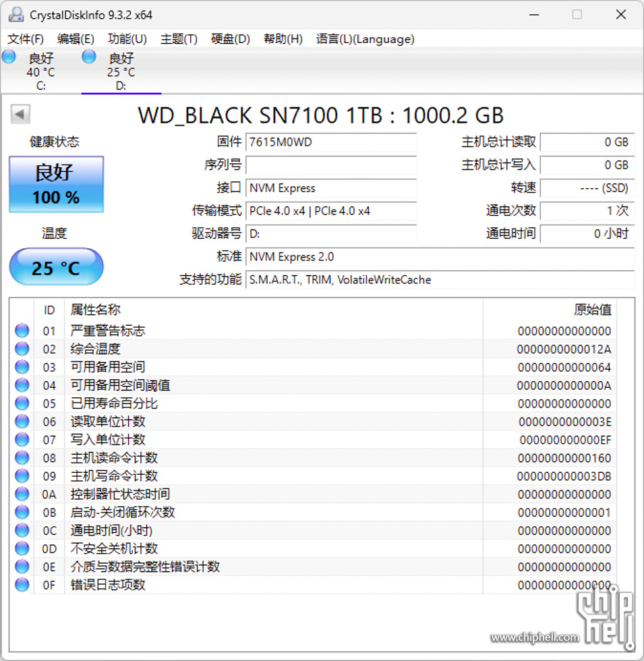This screenshot has height=661, width=644.
Task: Click the 主机总计写入 value 0 GB
Action: (x=587, y=165)
